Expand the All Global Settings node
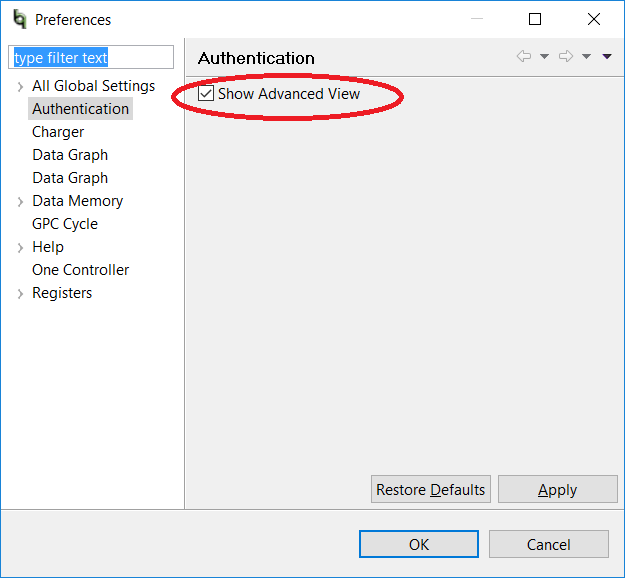This screenshot has width=627, height=586. pos(20,87)
